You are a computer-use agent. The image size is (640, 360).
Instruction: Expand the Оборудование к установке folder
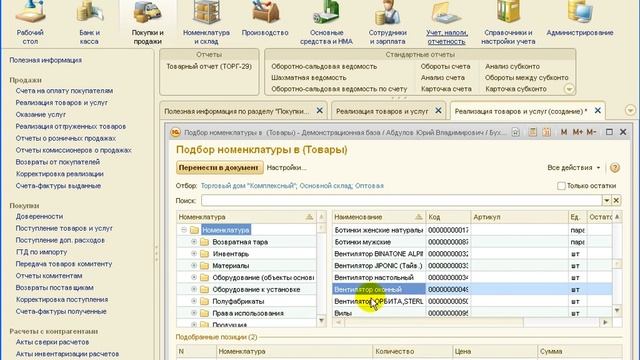(x=194, y=289)
